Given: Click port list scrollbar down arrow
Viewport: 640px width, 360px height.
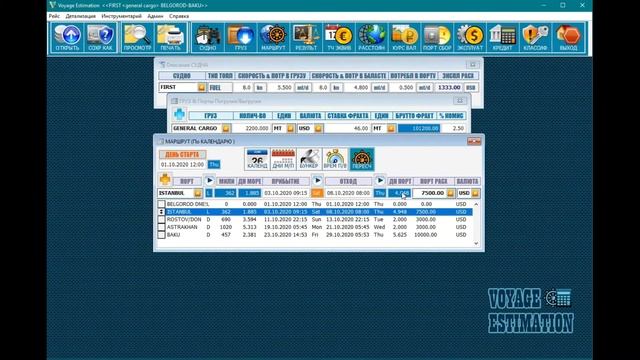Looking at the screenshot, I should tap(476, 243).
